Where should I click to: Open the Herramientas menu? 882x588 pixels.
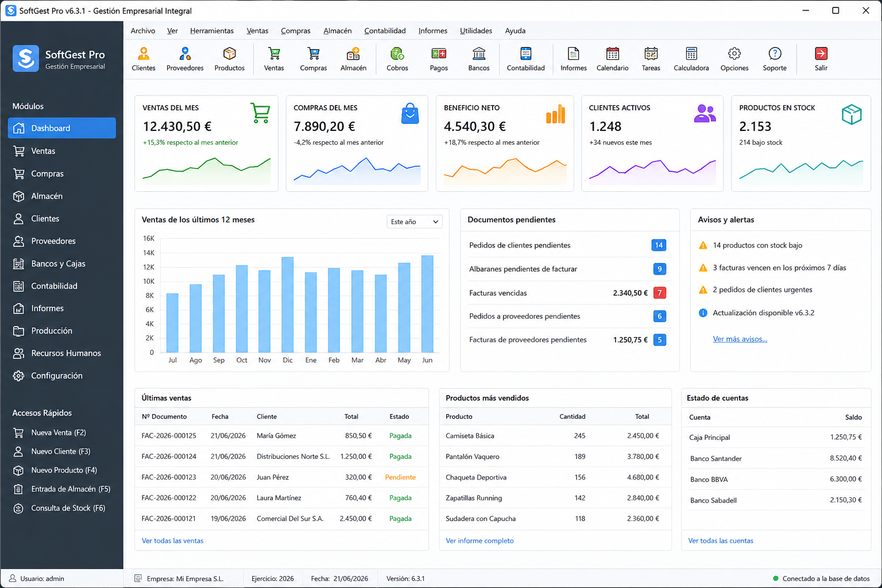coord(212,31)
